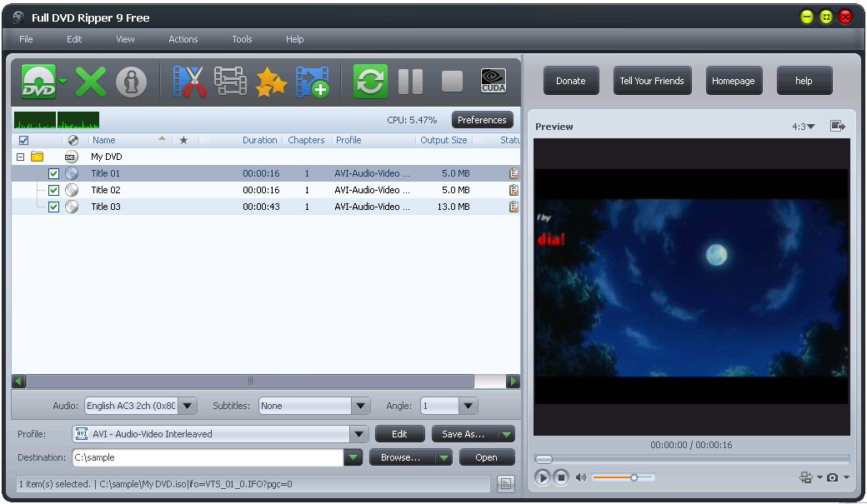Uncheck the Title 02 checkbox
867x504 pixels.
(x=53, y=189)
